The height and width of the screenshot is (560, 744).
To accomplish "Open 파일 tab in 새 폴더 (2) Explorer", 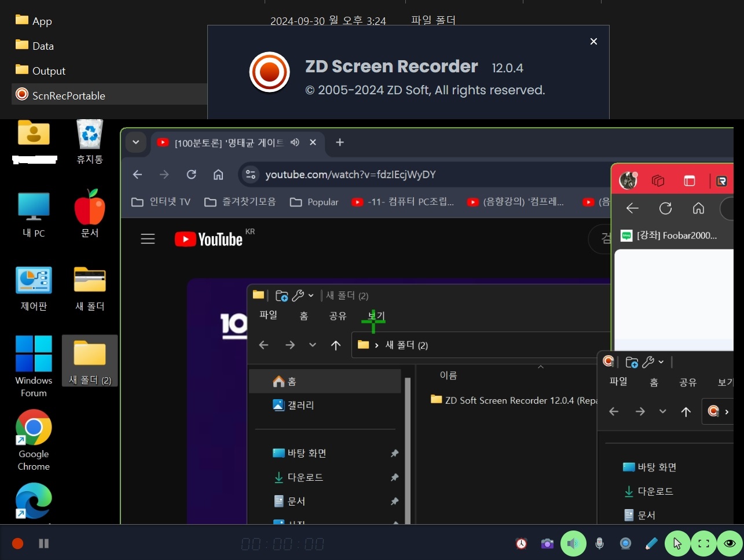I will pyautogui.click(x=268, y=315).
